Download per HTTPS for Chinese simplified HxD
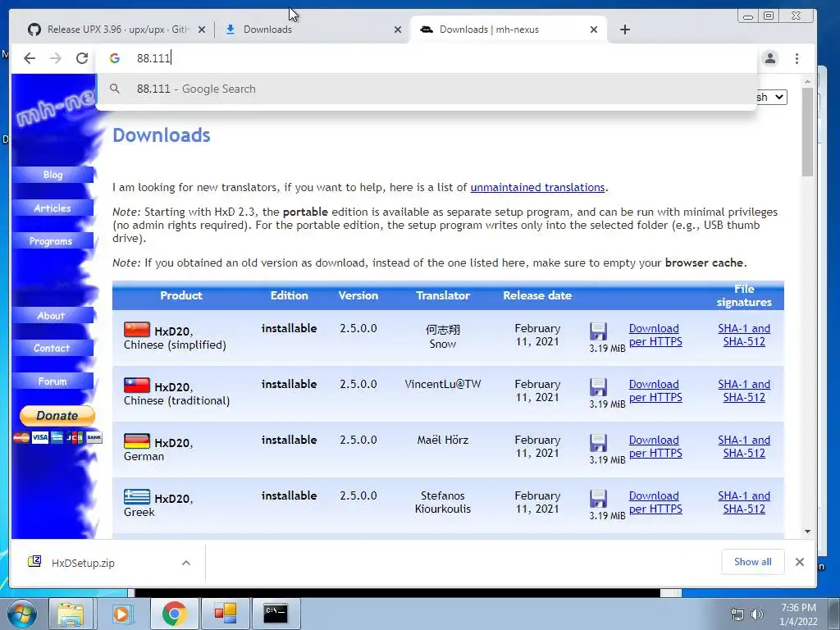This screenshot has width=840, height=630. pos(655,335)
